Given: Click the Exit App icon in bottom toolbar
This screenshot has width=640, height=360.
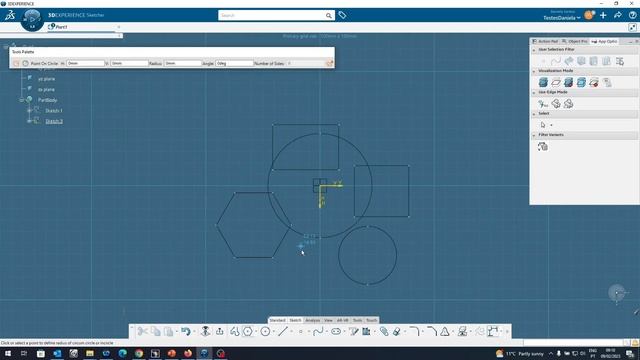Looking at the screenshot, I should [220, 331].
